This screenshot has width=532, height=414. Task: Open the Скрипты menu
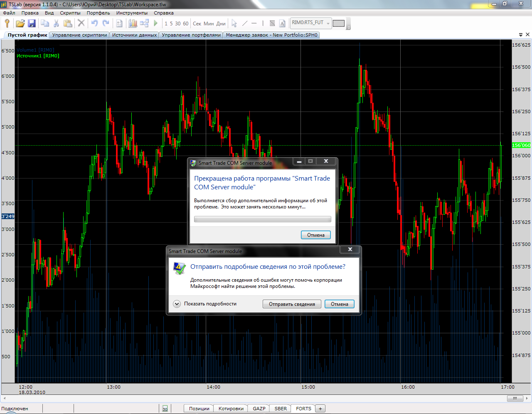pyautogui.click(x=70, y=13)
